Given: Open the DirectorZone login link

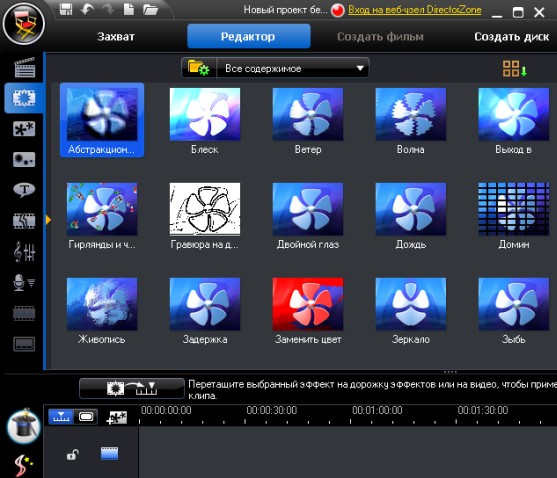Looking at the screenshot, I should tap(415, 10).
